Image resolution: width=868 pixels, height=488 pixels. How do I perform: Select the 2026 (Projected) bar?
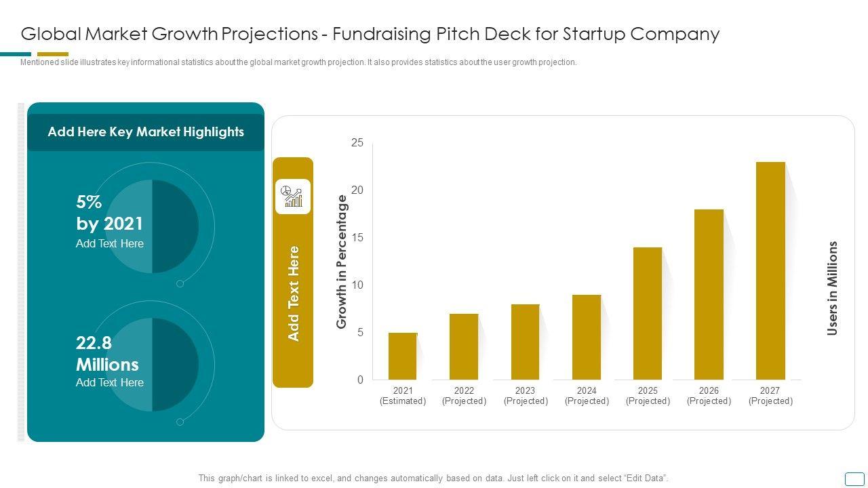pos(709,294)
